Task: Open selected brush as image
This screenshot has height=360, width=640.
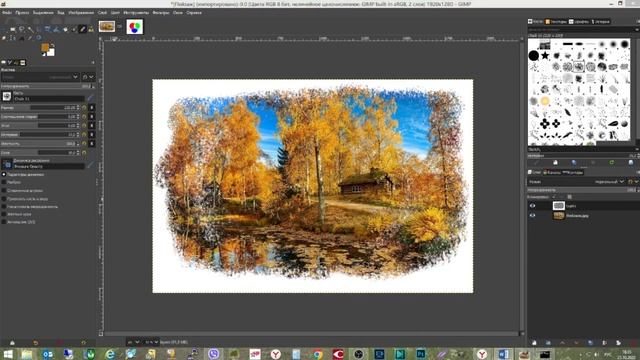Action: click(631, 162)
